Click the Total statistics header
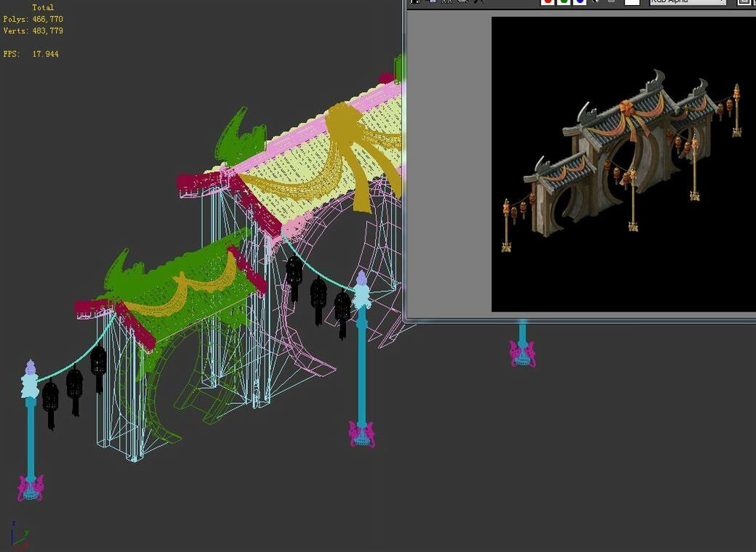The image size is (756, 552). [x=43, y=8]
